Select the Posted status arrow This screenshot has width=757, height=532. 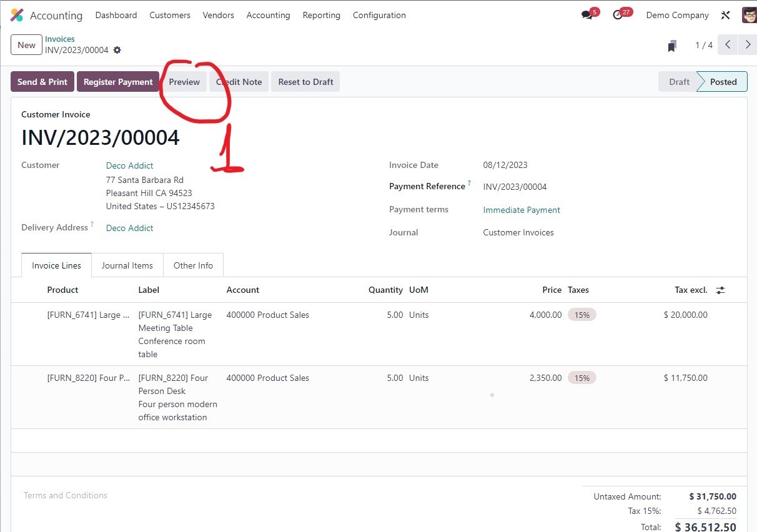722,81
